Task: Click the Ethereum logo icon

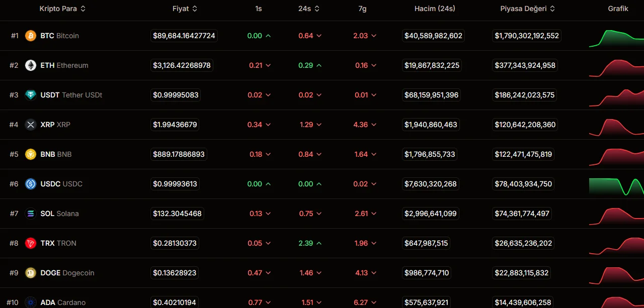Action: (x=31, y=65)
